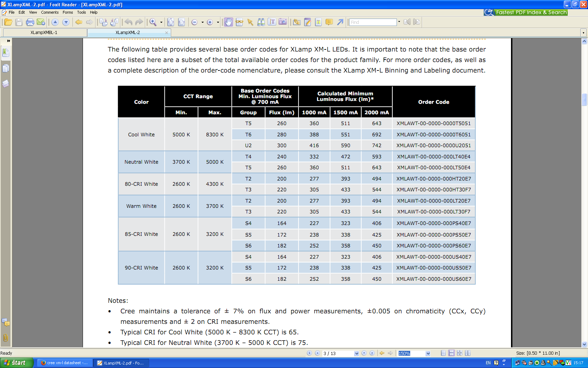Click the Open file folder icon
The height and width of the screenshot is (368, 588).
point(8,22)
